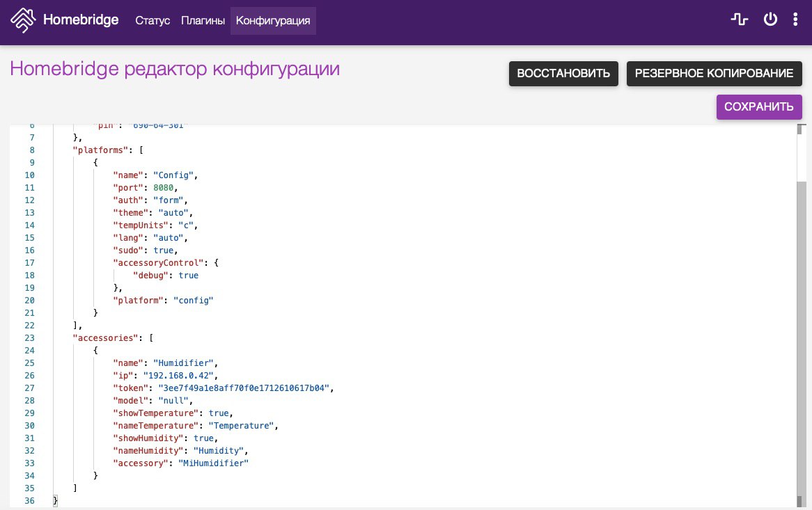Open the Плагины tab
Screen dimensions: 812x510
pyautogui.click(x=203, y=21)
